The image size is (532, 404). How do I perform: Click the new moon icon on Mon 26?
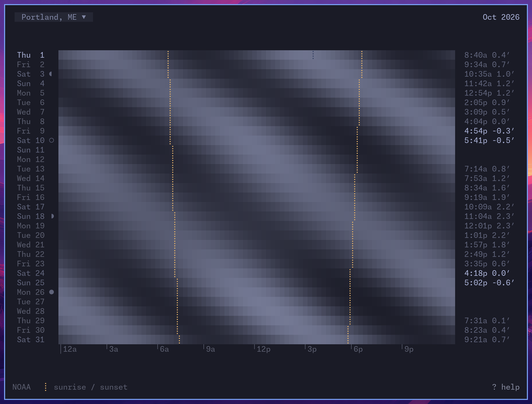coord(52,292)
